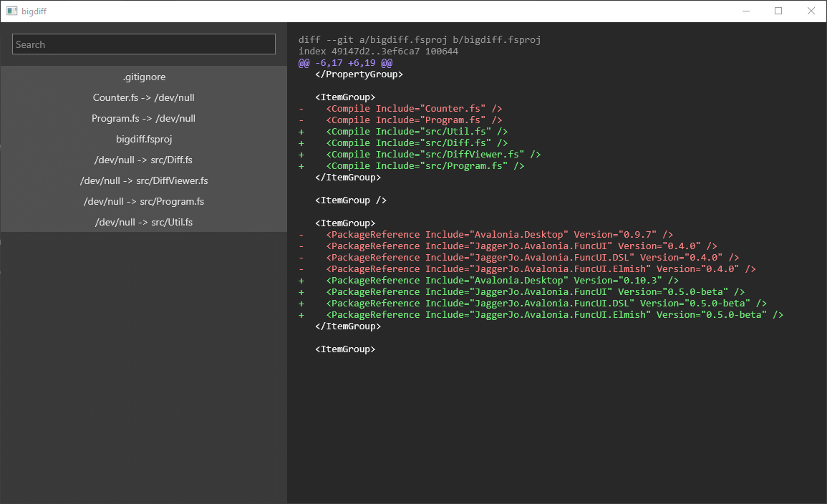This screenshot has height=504, width=827.
Task: Click the <ItemGroup /> self-closing line
Action: pyautogui.click(x=351, y=200)
